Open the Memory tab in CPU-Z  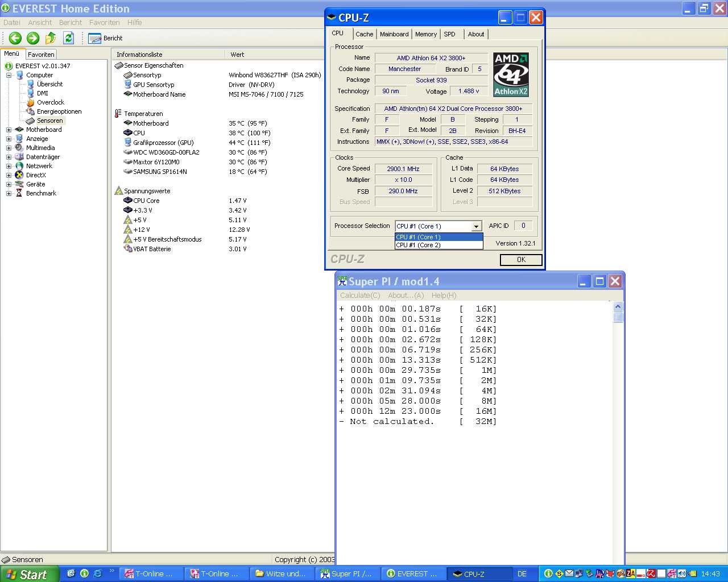click(x=426, y=34)
